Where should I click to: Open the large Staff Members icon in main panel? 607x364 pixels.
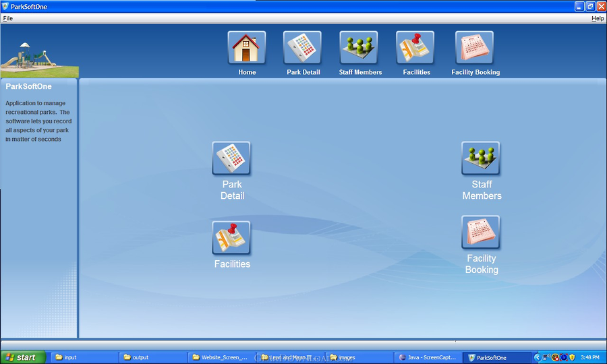pyautogui.click(x=481, y=159)
